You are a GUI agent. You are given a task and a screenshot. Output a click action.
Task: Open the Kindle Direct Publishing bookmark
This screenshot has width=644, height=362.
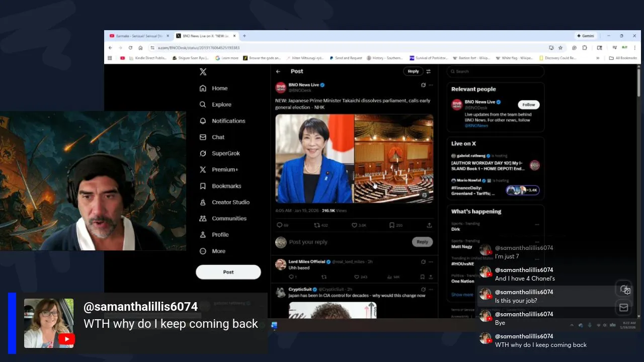pos(147,58)
